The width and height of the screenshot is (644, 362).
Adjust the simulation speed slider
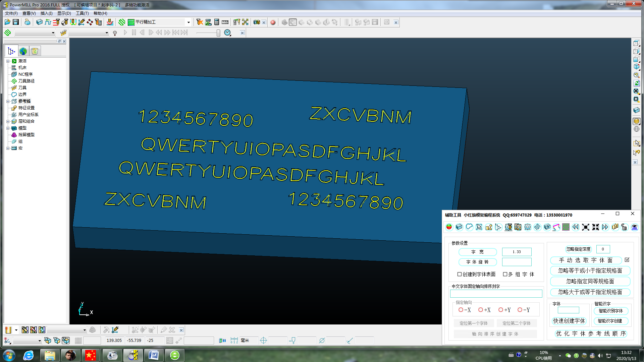coord(218,33)
